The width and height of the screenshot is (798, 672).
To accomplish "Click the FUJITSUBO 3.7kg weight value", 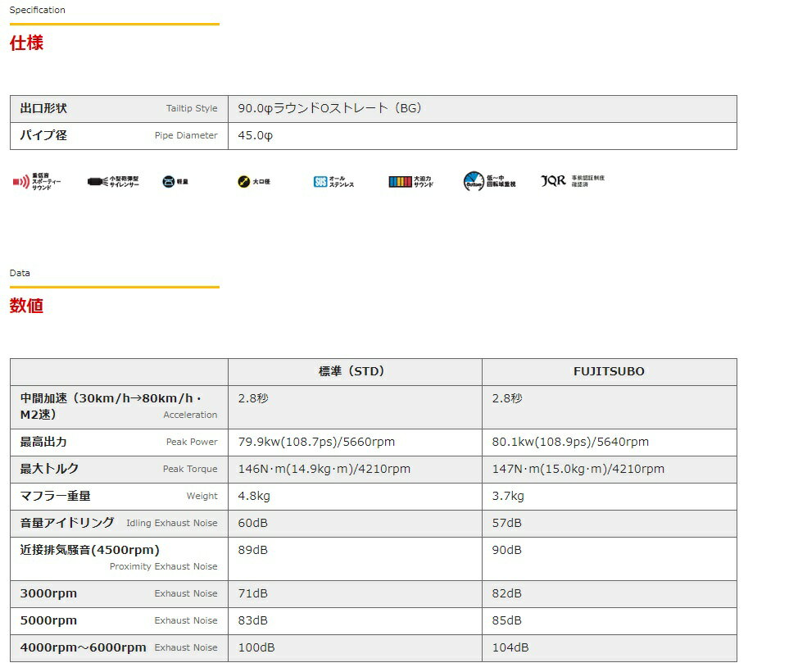I will tap(508, 497).
